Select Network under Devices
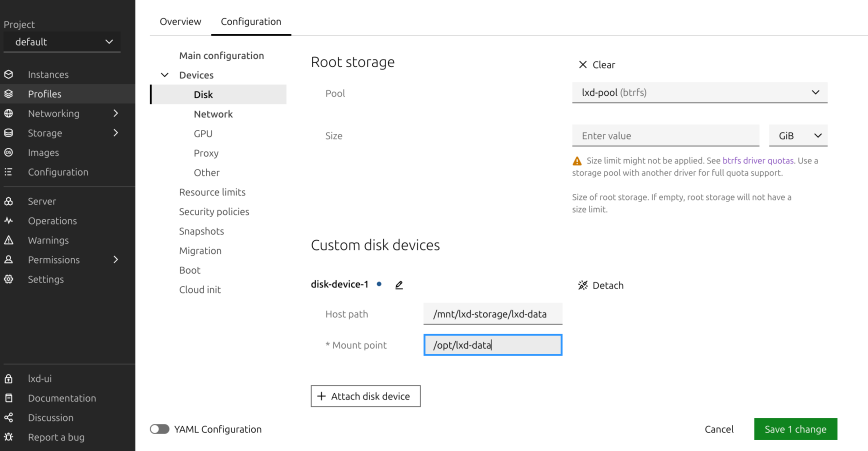Viewport: 868px width, 451px height. pyautogui.click(x=213, y=114)
